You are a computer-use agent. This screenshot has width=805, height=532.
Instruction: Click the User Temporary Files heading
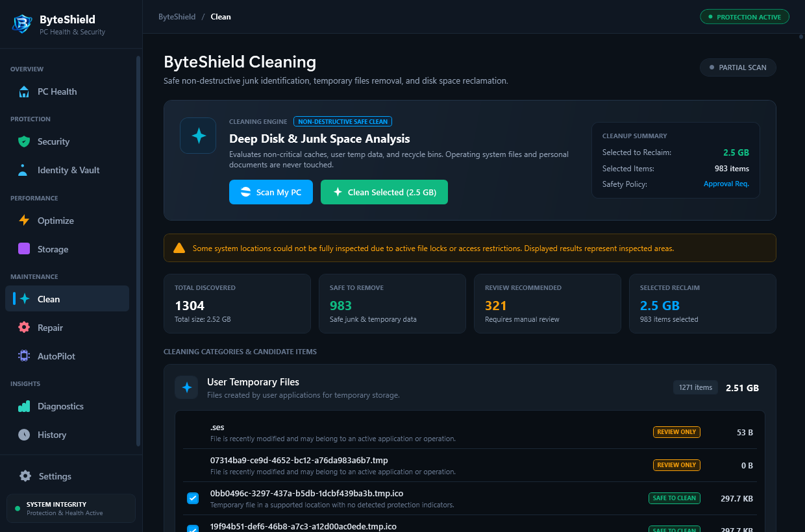pyautogui.click(x=253, y=382)
